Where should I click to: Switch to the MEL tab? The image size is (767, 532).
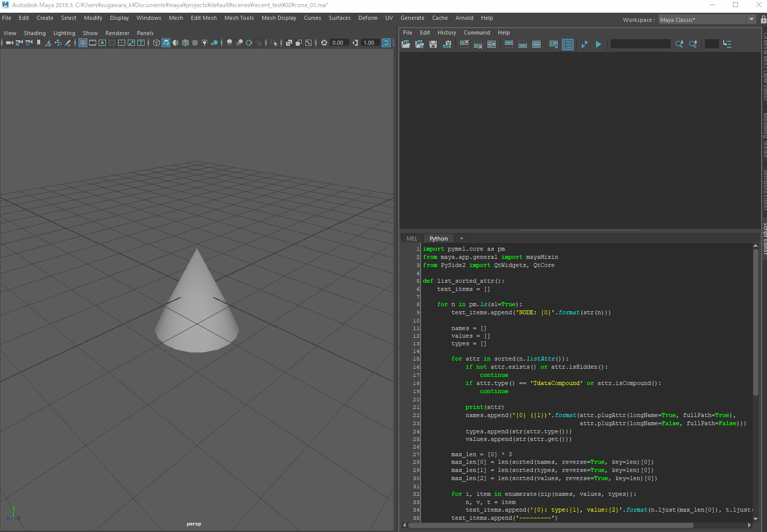pyautogui.click(x=412, y=239)
